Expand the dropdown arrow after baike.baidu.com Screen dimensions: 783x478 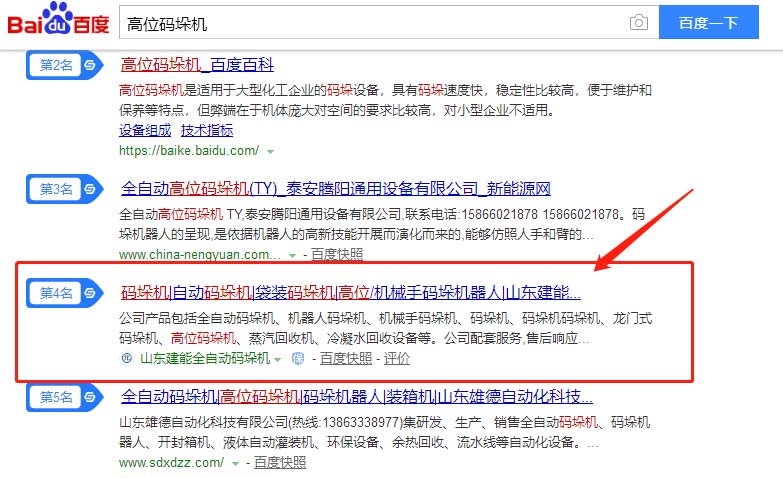(x=269, y=152)
